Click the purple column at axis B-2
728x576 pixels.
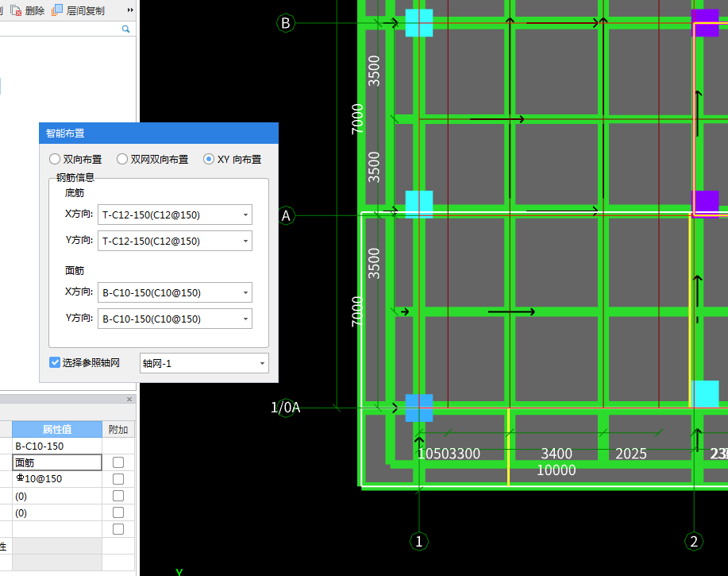point(705,23)
